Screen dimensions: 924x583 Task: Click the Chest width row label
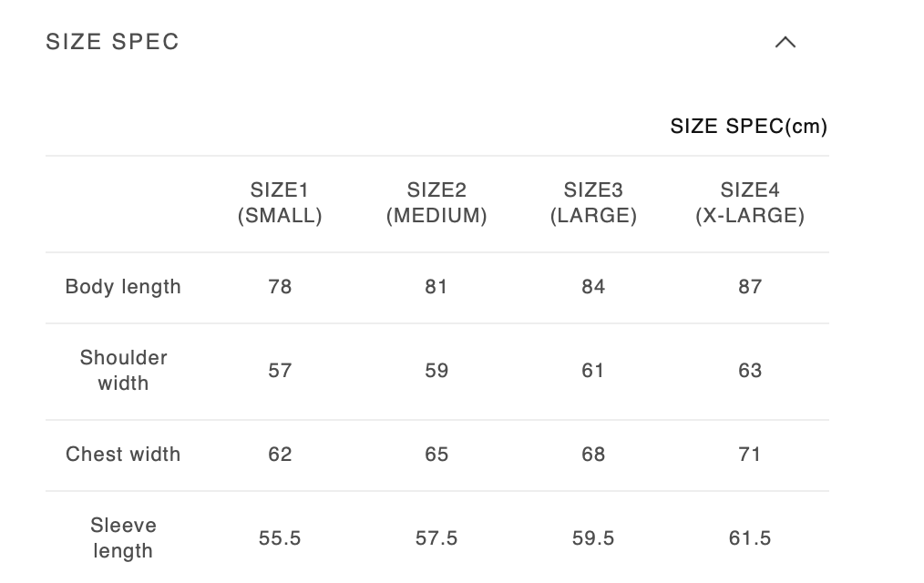(123, 455)
